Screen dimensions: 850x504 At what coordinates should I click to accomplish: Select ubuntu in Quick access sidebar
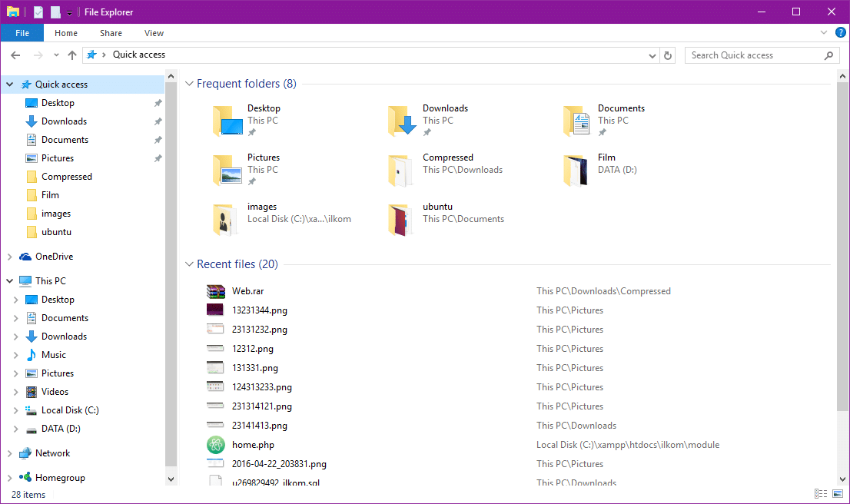(x=56, y=232)
